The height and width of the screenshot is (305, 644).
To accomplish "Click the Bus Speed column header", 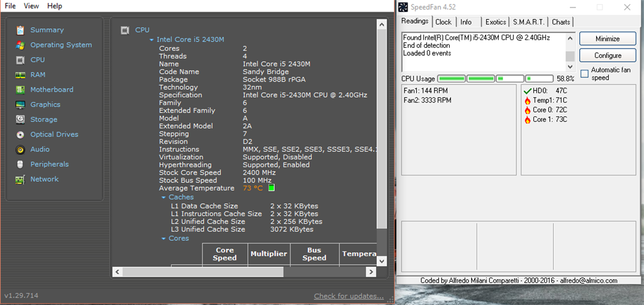I will pos(314,254).
